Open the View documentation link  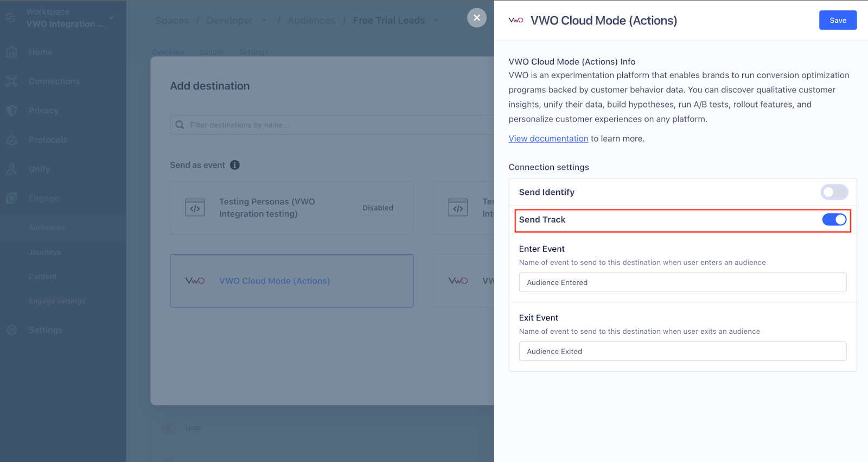[x=548, y=138]
